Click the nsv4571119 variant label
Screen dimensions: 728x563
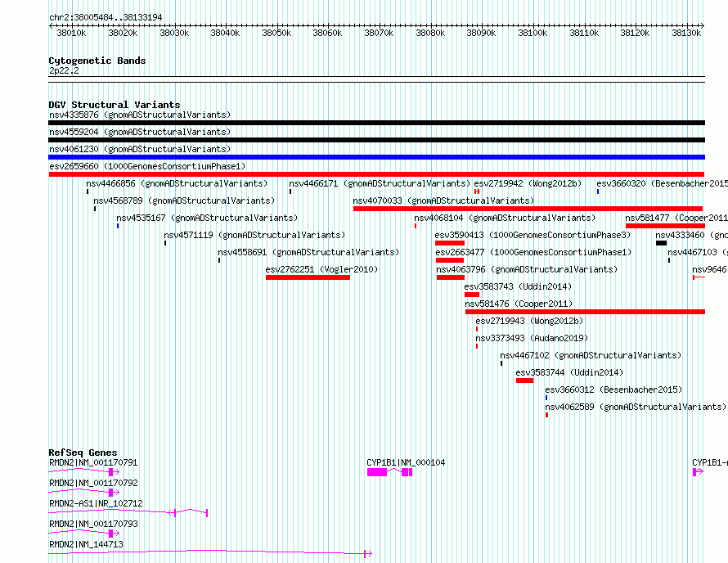click(254, 235)
